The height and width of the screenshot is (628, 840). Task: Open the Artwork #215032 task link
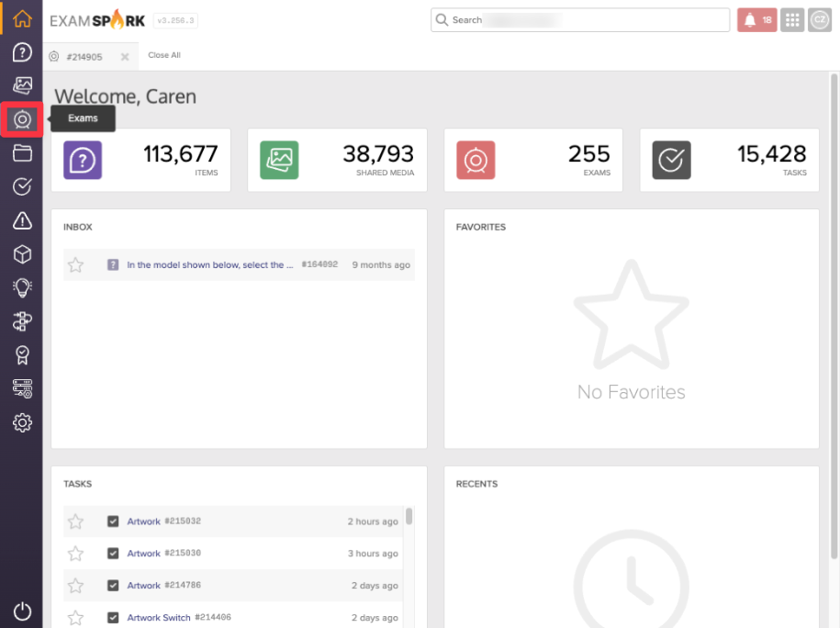143,521
